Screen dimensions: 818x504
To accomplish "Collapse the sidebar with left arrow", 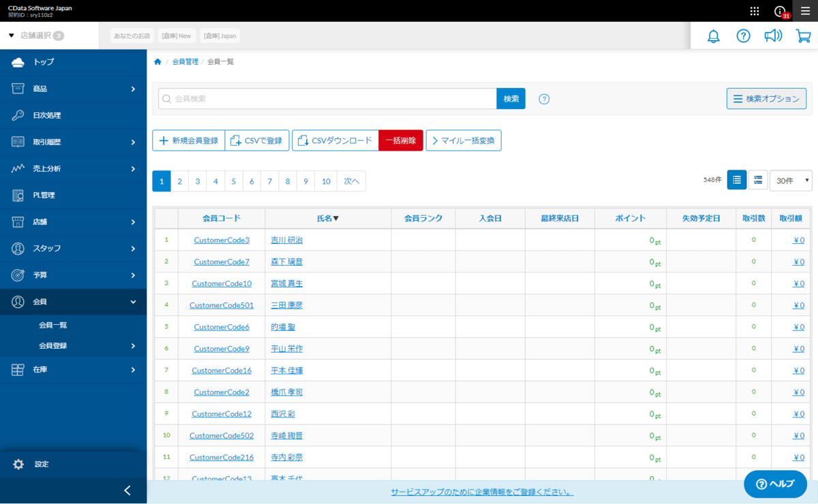I will pos(127,490).
